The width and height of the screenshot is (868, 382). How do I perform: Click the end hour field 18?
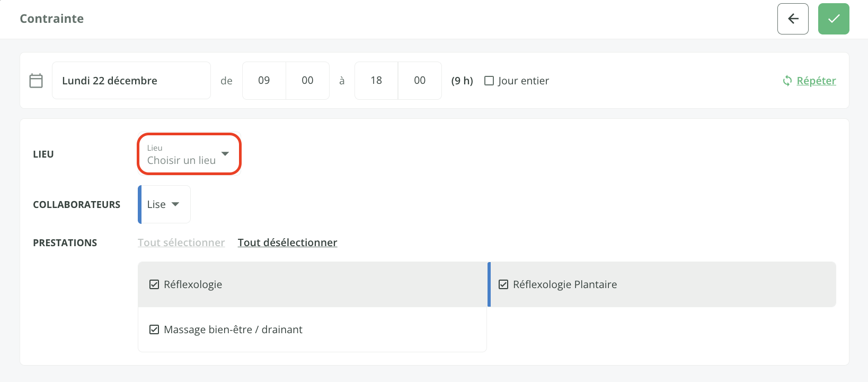[x=376, y=81]
